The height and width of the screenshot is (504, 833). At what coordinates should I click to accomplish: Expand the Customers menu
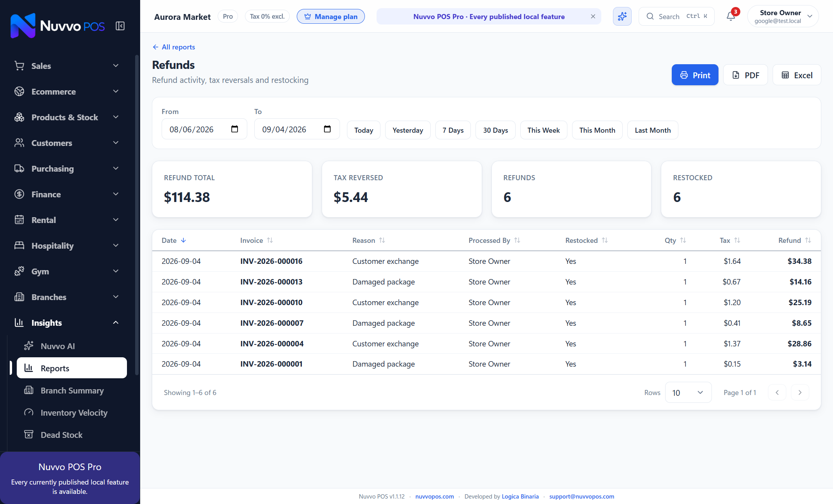(x=66, y=143)
